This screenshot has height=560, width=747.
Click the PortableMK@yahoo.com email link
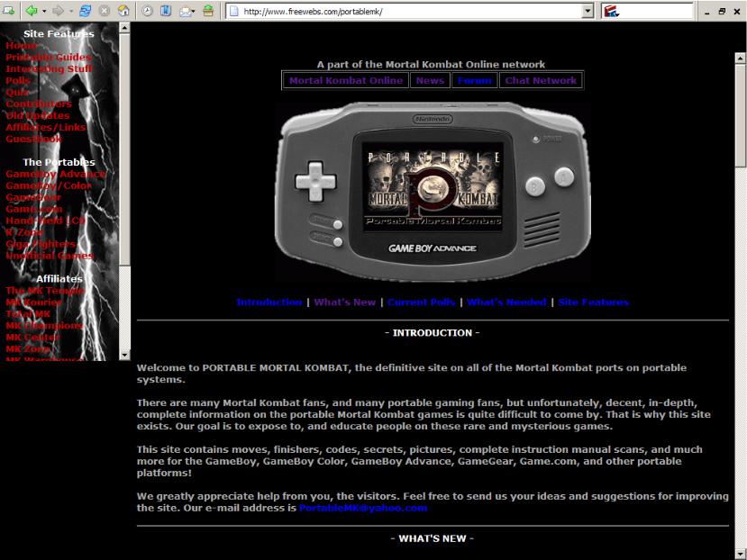click(x=362, y=508)
